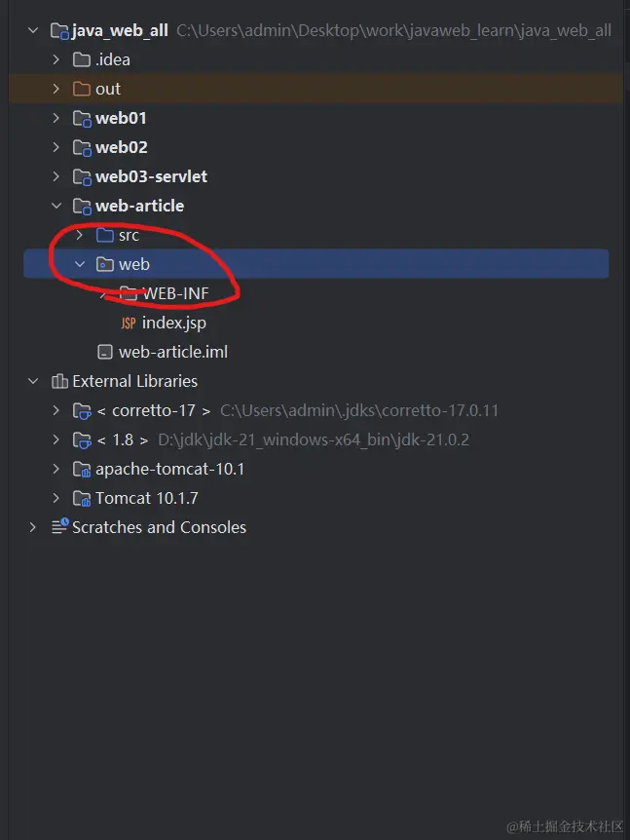Screen dimensions: 630x840
Task: Collapse the web-article module
Action: click(56, 206)
